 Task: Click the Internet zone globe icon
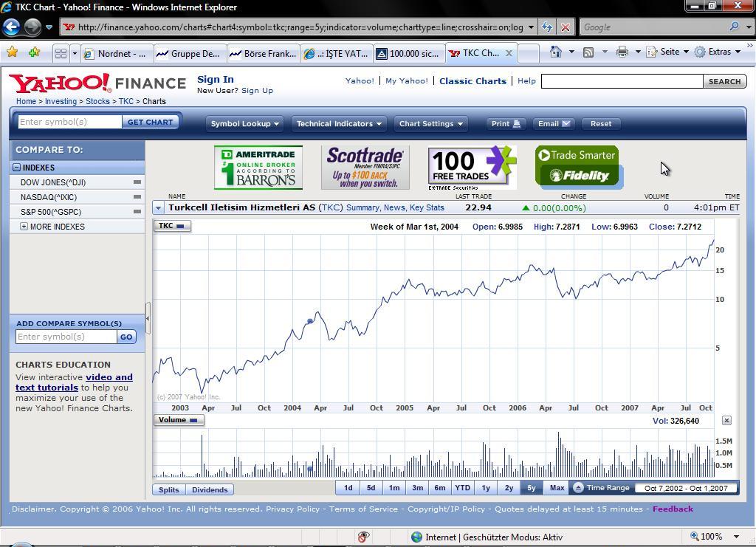click(416, 537)
